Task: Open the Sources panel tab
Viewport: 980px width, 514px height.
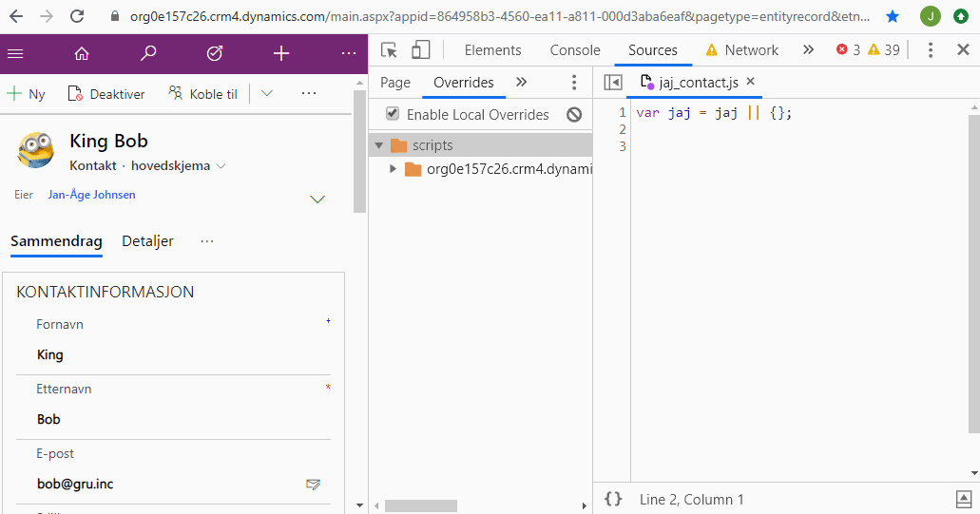Action: tap(652, 50)
